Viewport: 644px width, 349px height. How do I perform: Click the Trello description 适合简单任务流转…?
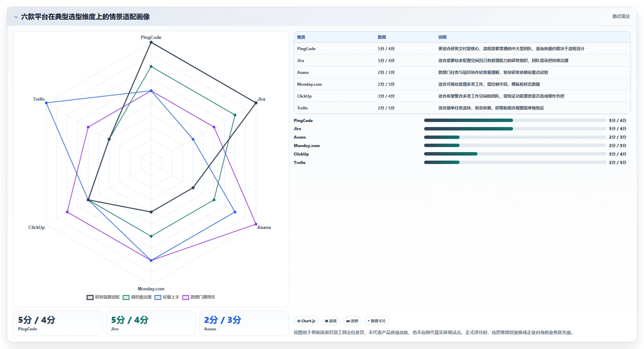[x=491, y=108]
